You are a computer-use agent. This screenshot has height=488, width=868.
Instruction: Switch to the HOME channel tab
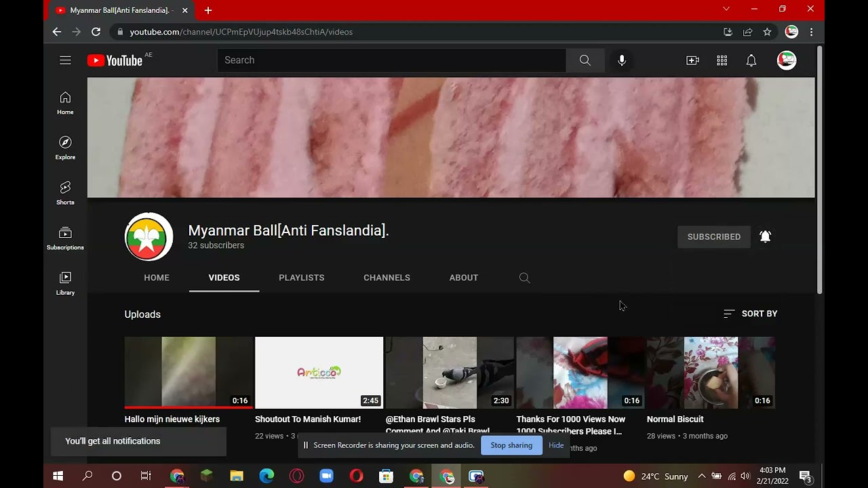point(157,278)
